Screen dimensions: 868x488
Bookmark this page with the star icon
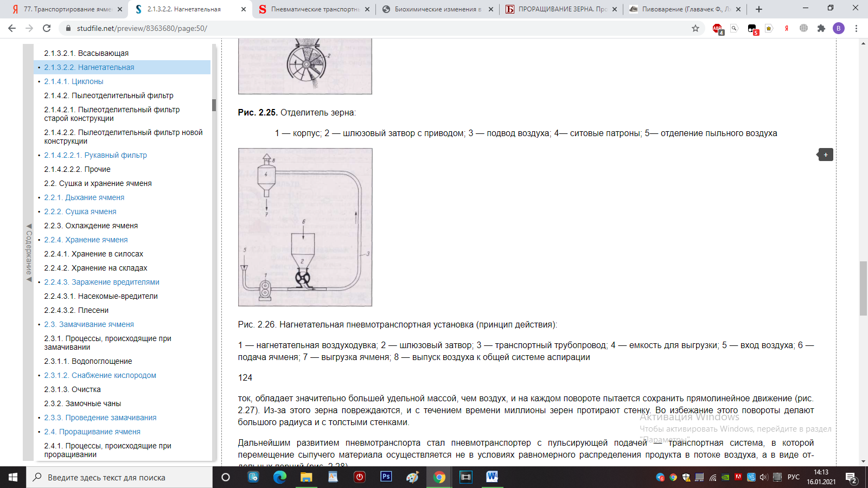click(x=695, y=28)
